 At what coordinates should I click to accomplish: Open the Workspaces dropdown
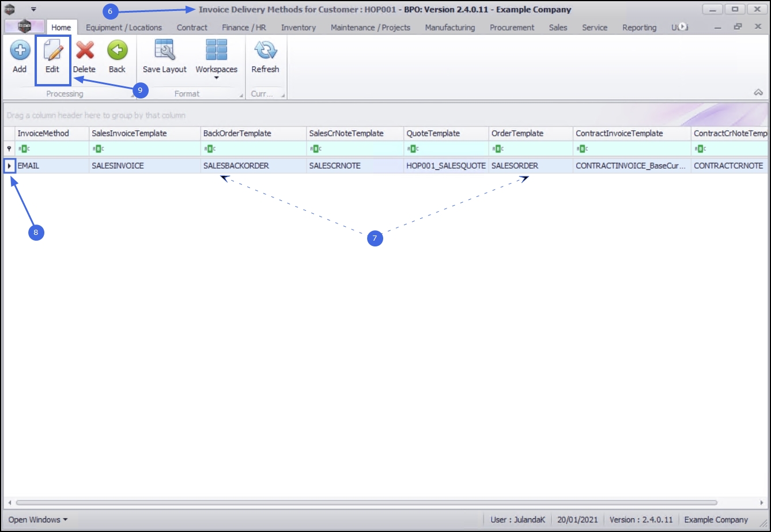(x=216, y=59)
